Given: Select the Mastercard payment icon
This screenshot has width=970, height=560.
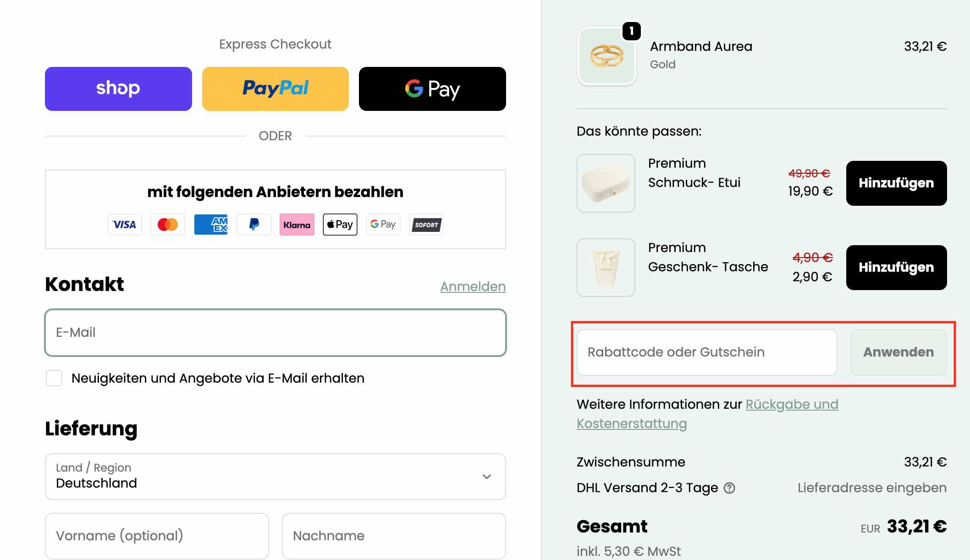Looking at the screenshot, I should 167,225.
